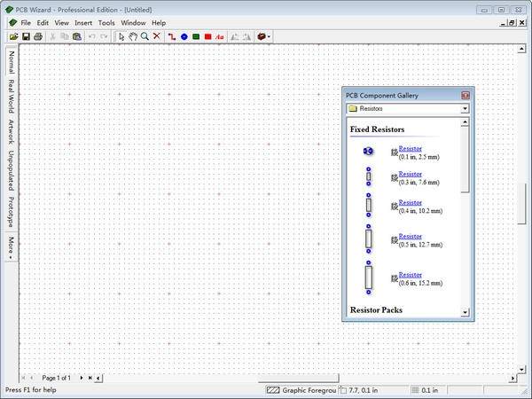This screenshot has height=399, width=532.
Task: Click the Print toolbar icon
Action: click(x=38, y=36)
